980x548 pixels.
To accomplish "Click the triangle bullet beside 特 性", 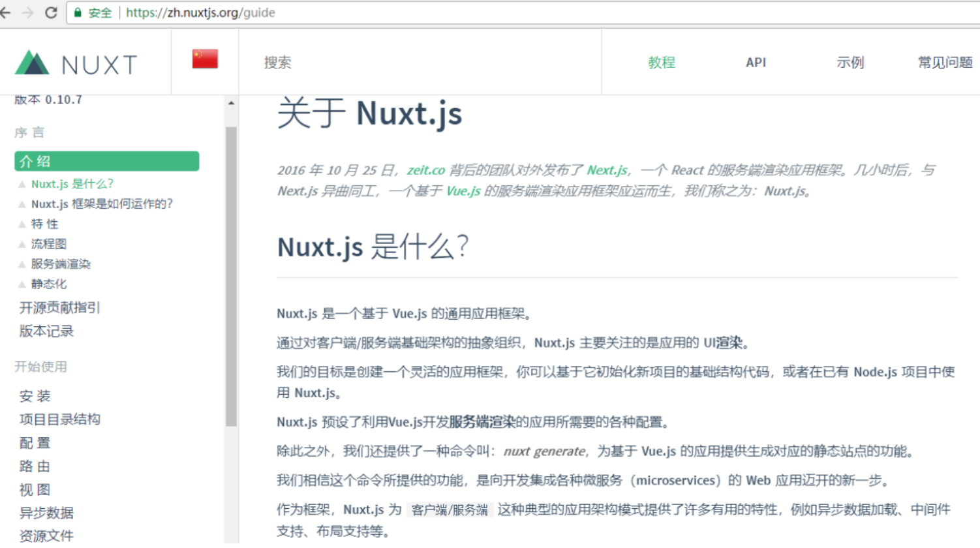I will click(22, 224).
